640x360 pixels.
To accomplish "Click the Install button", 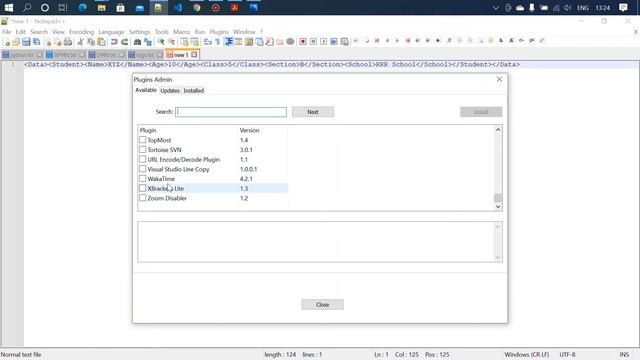I will pos(481,112).
